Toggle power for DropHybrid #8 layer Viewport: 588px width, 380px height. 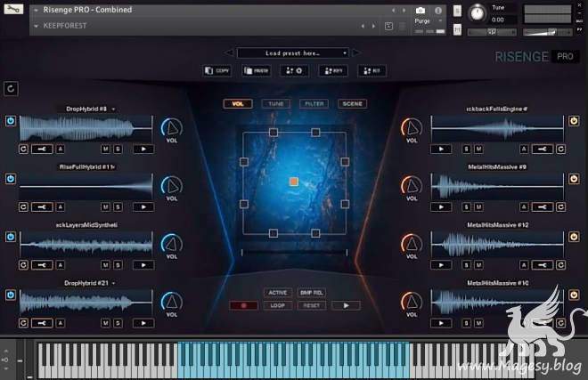click(x=11, y=121)
